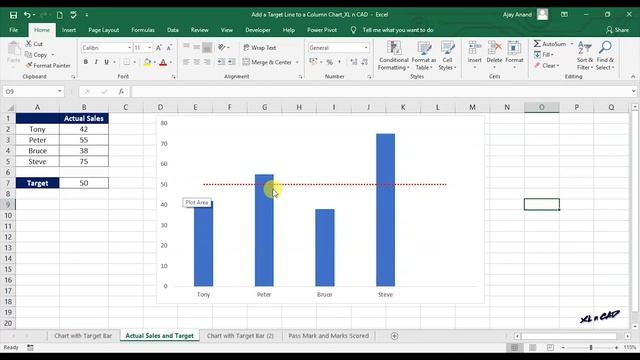
Task: Click Decrease Font Size icon
Action: [x=169, y=48]
